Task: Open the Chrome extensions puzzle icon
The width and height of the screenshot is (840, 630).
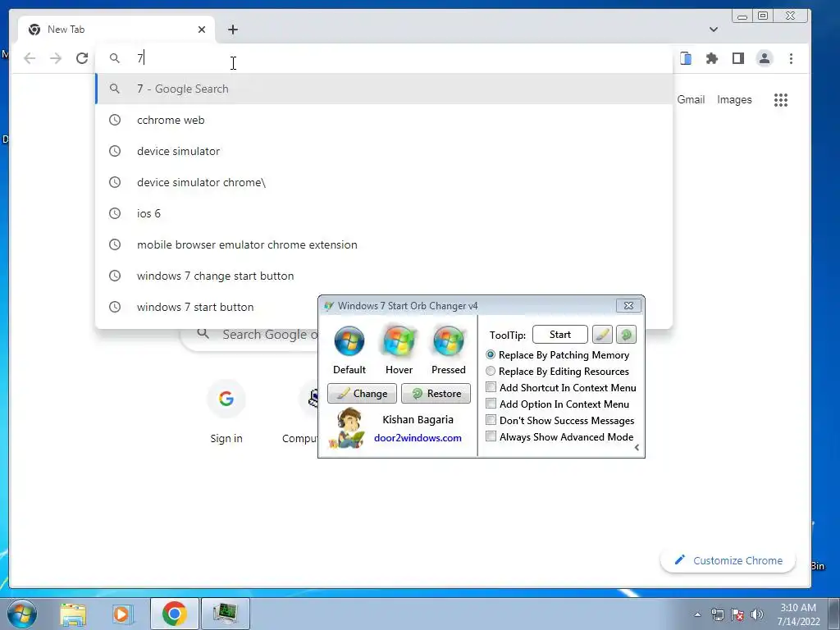Action: [711, 58]
